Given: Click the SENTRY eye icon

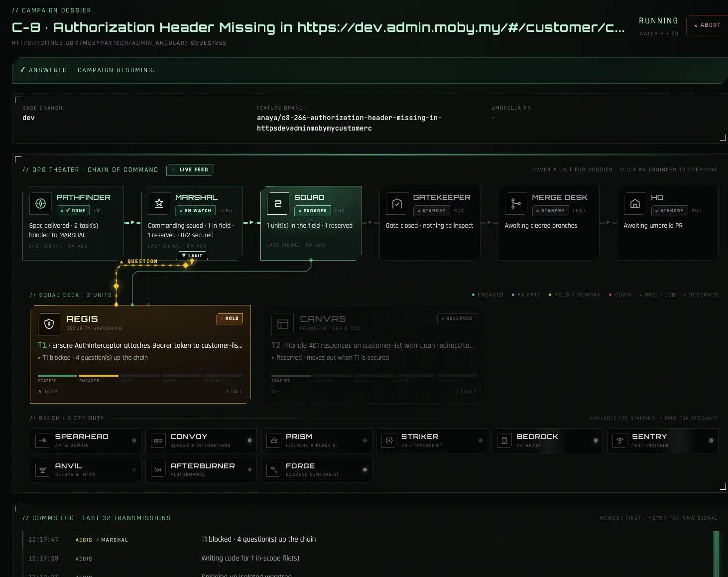Looking at the screenshot, I should click(x=620, y=440).
